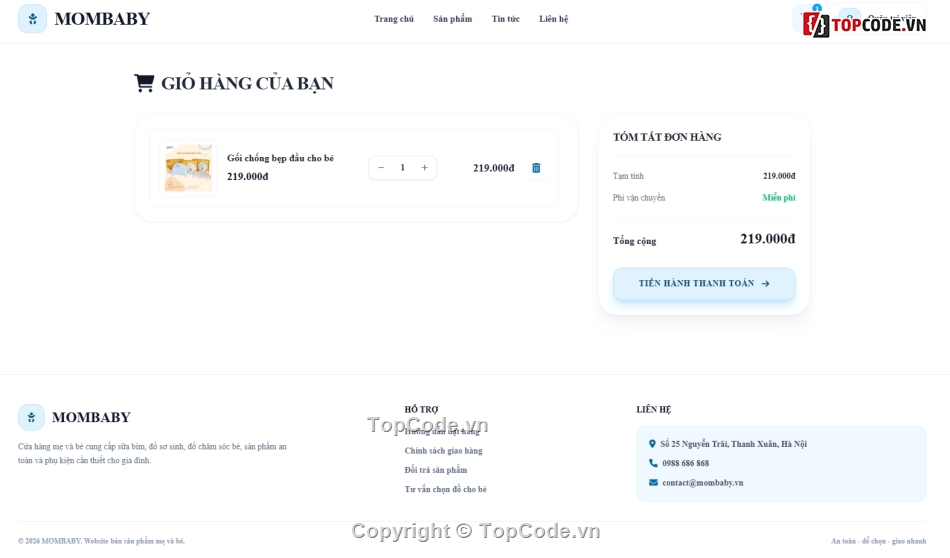The width and height of the screenshot is (950, 558).
Task: Click the An toàn - dễ chọn slogan
Action: coord(879,541)
